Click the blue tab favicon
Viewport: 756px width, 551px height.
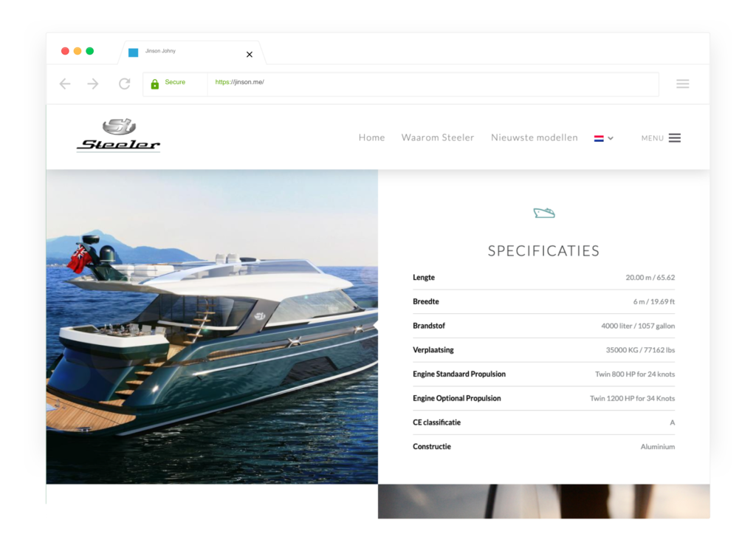click(134, 52)
